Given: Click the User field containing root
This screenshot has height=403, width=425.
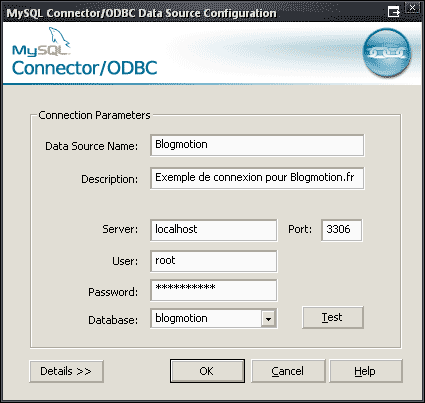Looking at the screenshot, I should [x=214, y=261].
